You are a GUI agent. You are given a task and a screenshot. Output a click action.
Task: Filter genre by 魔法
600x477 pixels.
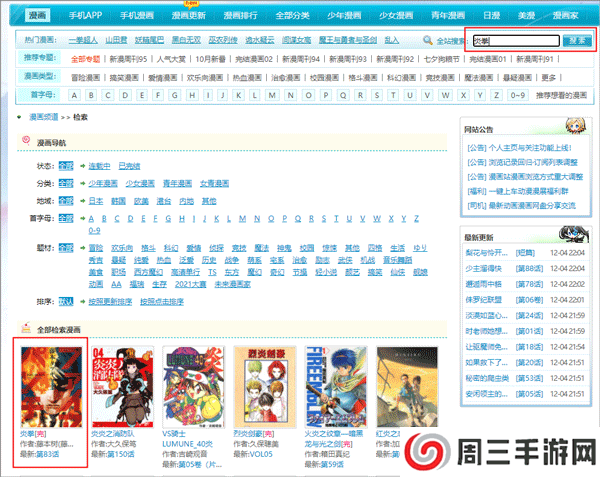coord(261,248)
